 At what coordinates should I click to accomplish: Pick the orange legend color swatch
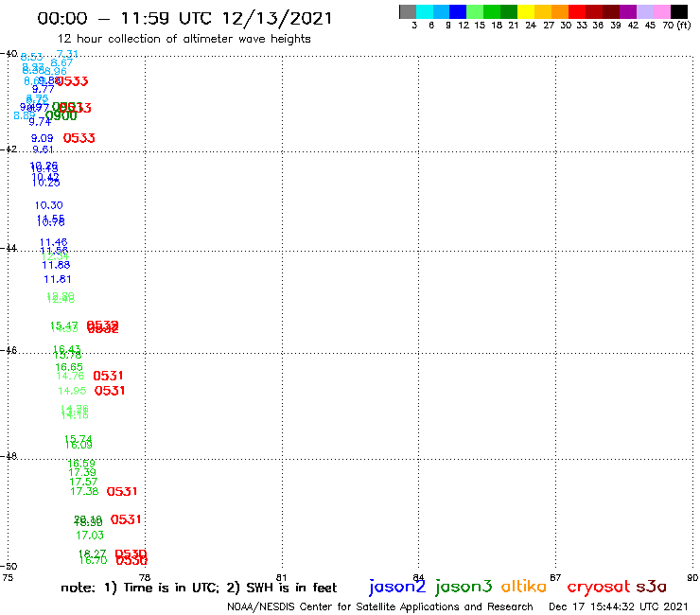pyautogui.click(x=560, y=12)
